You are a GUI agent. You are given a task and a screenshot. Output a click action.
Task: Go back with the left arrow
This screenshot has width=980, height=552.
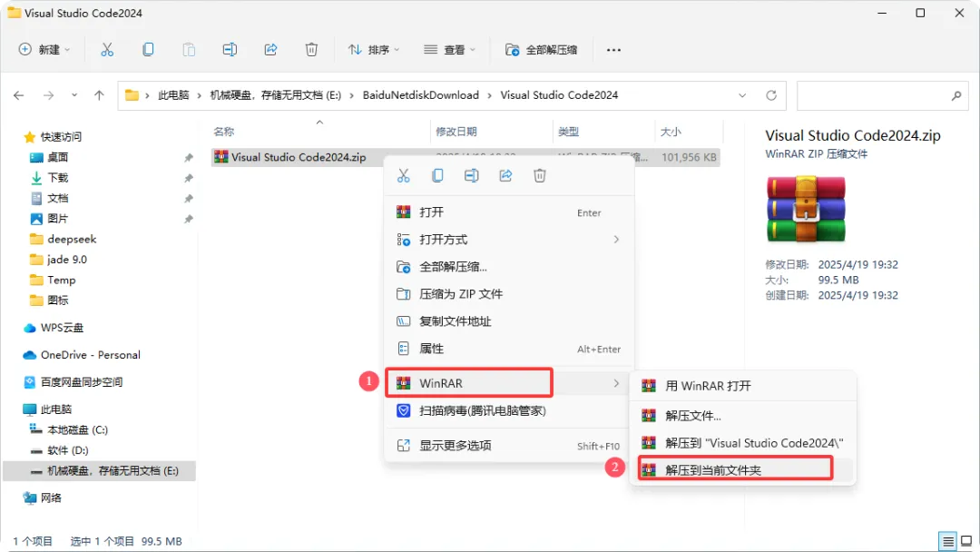pyautogui.click(x=19, y=95)
